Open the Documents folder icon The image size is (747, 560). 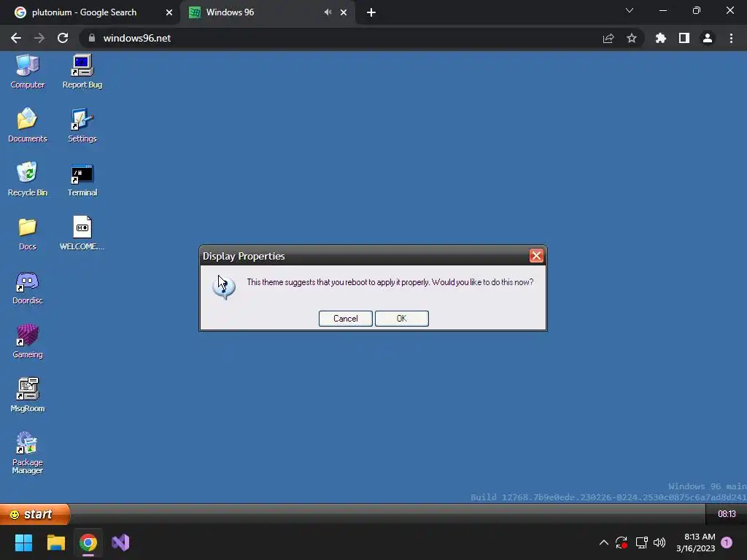click(27, 125)
